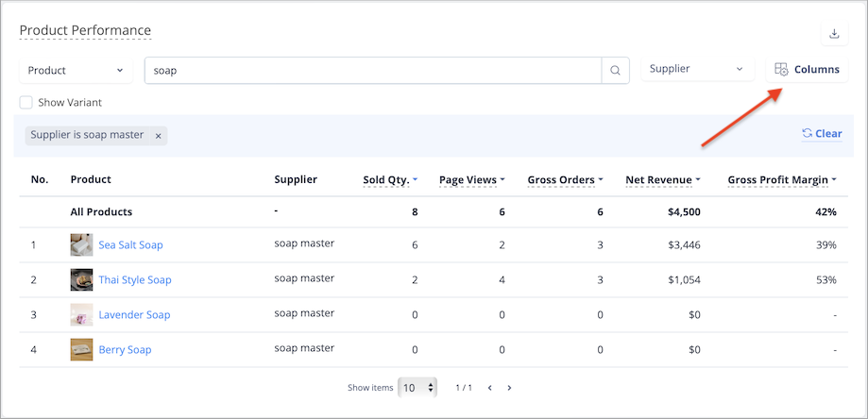
Task: Click the Sea Salt Soap thumbnail
Action: [x=81, y=244]
